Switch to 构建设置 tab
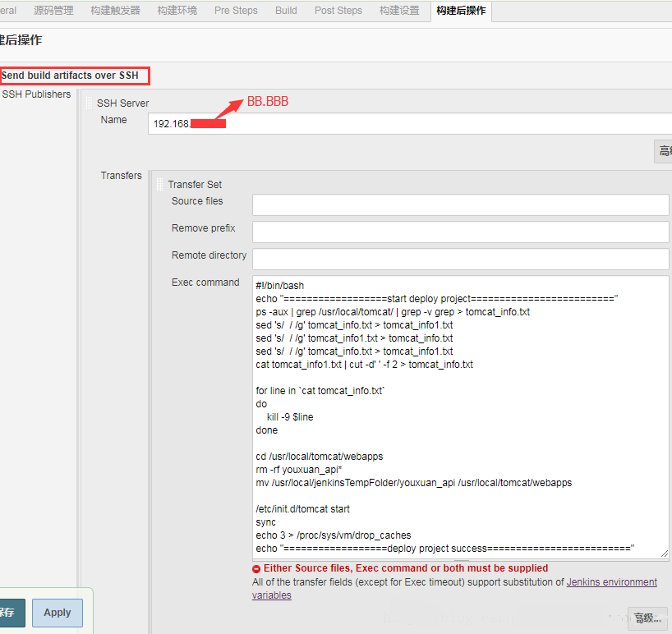This screenshot has width=672, height=634. pyautogui.click(x=399, y=11)
